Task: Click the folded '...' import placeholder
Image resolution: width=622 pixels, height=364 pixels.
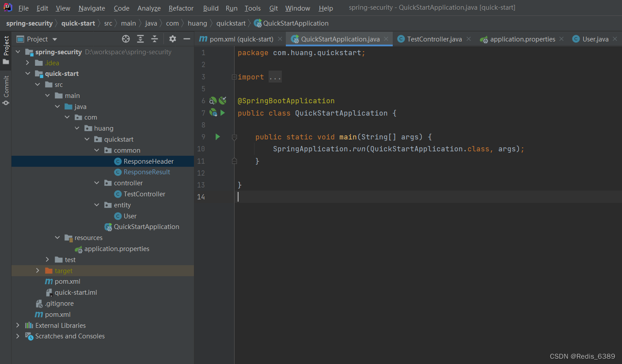Action: click(x=275, y=77)
